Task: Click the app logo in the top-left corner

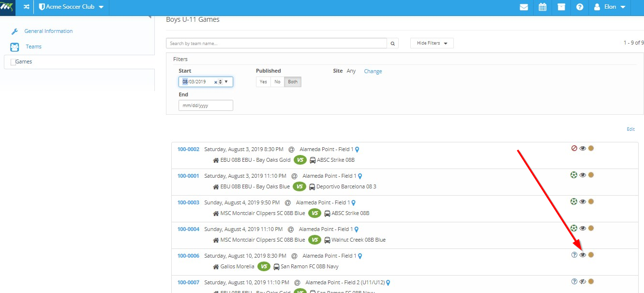Action: pos(7,7)
